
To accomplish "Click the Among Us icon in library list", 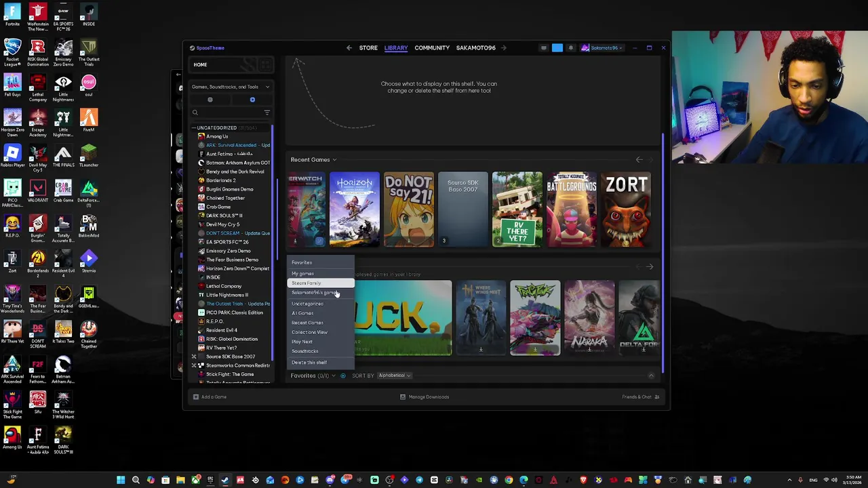I will tap(201, 136).
